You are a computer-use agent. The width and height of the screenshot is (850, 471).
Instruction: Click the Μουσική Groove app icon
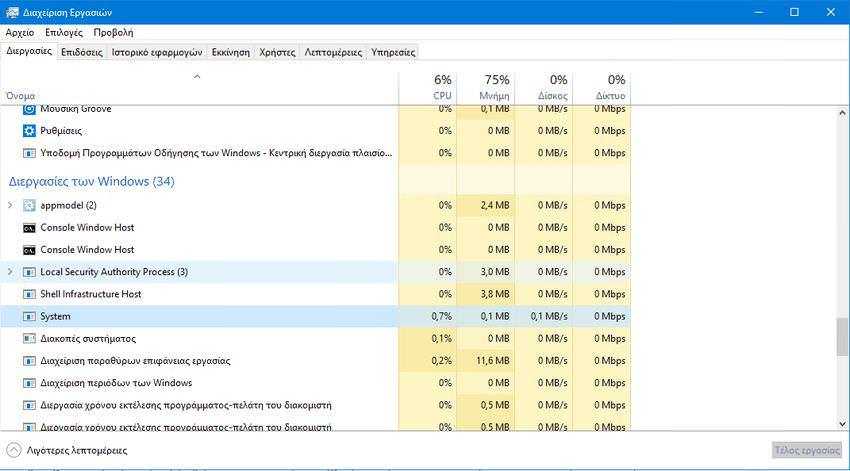pyautogui.click(x=29, y=109)
